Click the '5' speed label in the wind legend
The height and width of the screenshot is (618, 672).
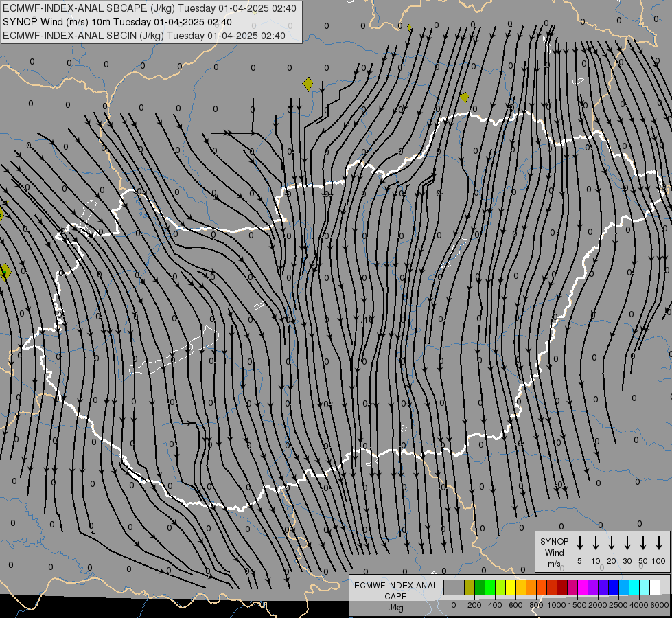(x=579, y=561)
